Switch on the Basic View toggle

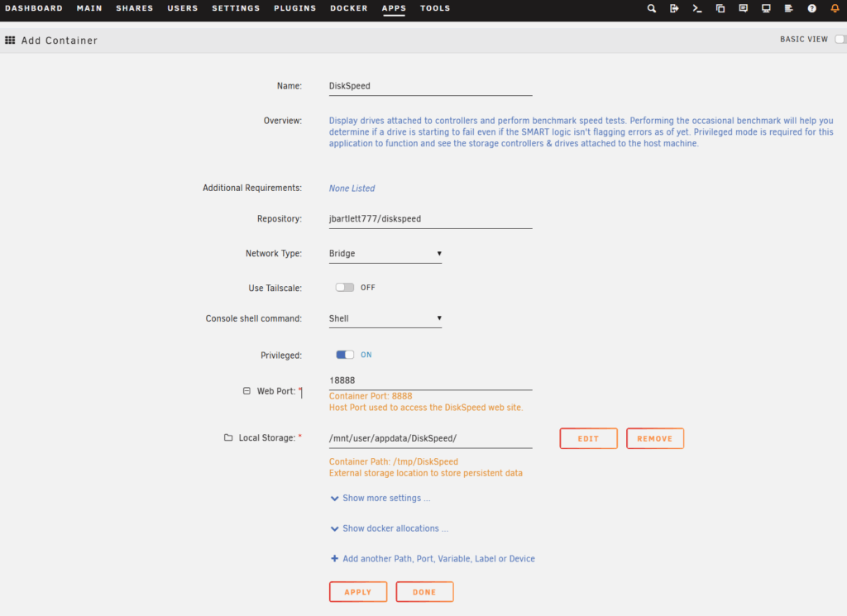pos(840,39)
